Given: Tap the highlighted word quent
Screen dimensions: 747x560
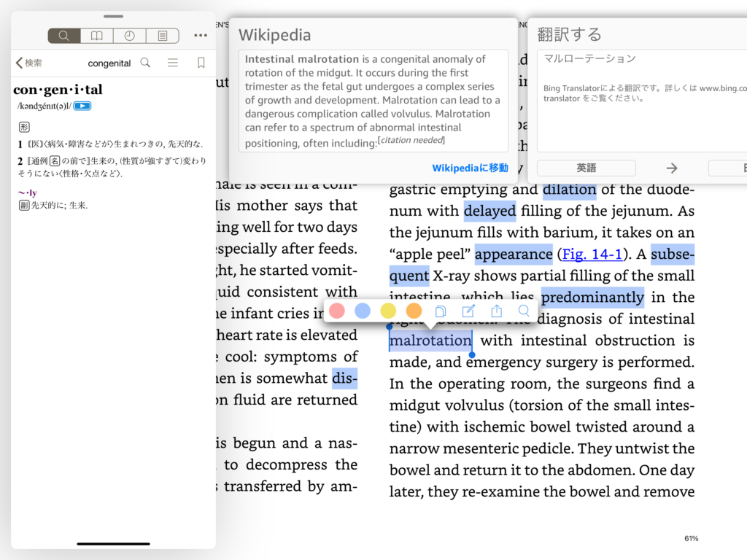Looking at the screenshot, I should (x=409, y=276).
